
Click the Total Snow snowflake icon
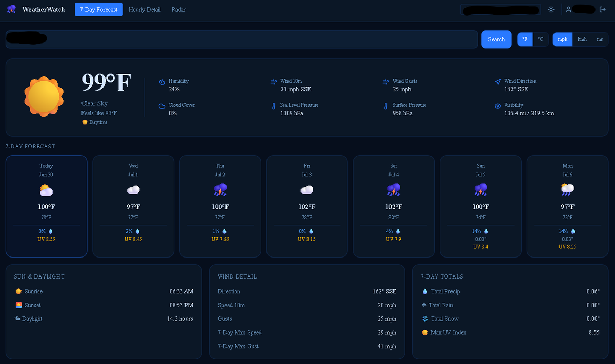pos(425,319)
